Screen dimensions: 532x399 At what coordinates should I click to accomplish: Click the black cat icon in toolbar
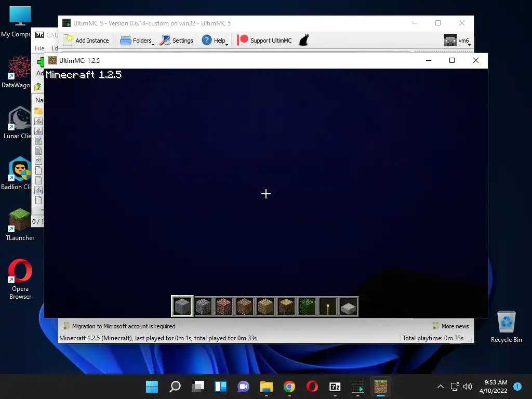coord(304,40)
